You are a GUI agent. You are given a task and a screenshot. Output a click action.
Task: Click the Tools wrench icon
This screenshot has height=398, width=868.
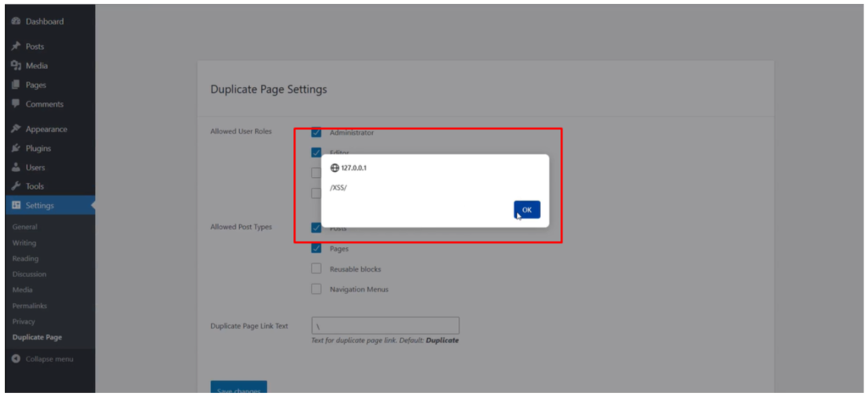(x=15, y=186)
